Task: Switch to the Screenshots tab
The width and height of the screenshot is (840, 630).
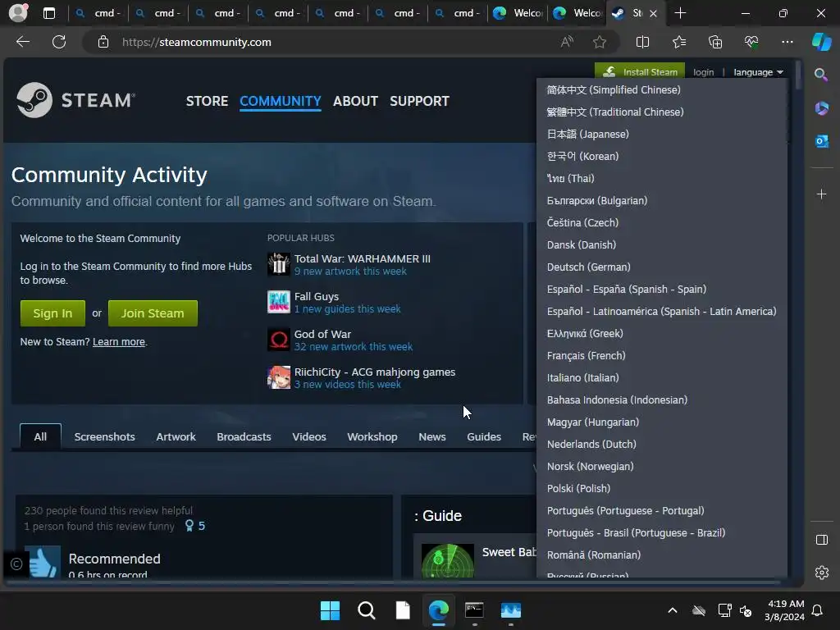Action: click(x=104, y=436)
